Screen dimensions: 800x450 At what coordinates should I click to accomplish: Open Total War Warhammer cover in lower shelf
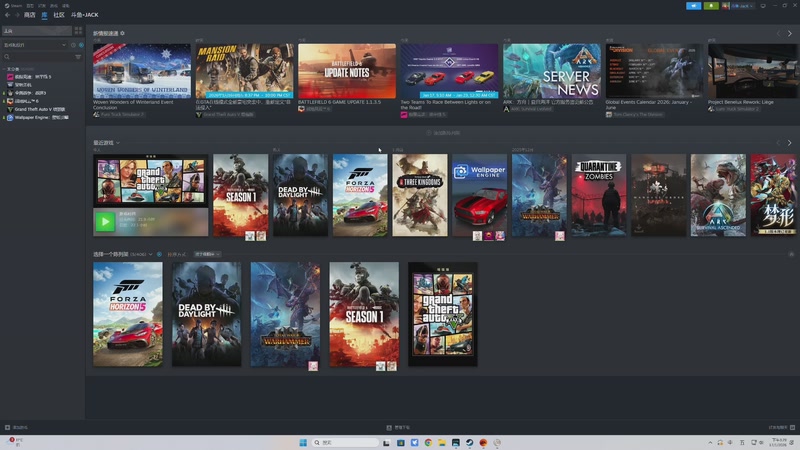click(x=285, y=314)
